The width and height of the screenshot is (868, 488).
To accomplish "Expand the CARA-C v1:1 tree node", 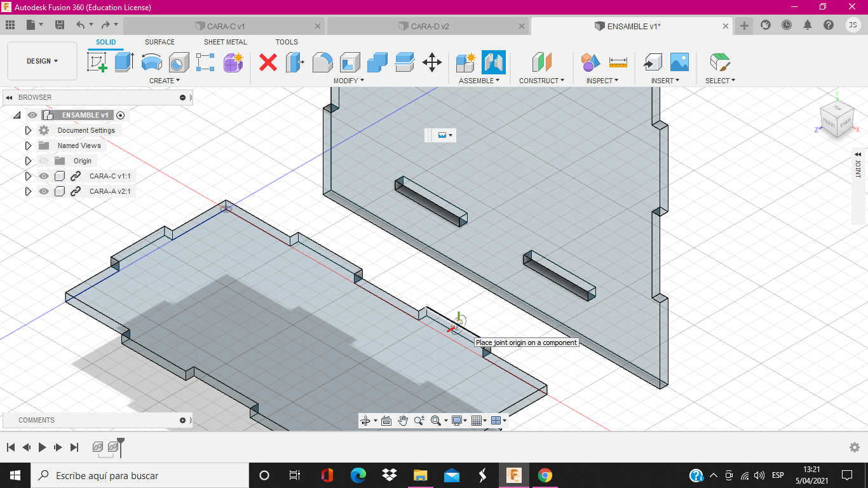I will (x=28, y=176).
